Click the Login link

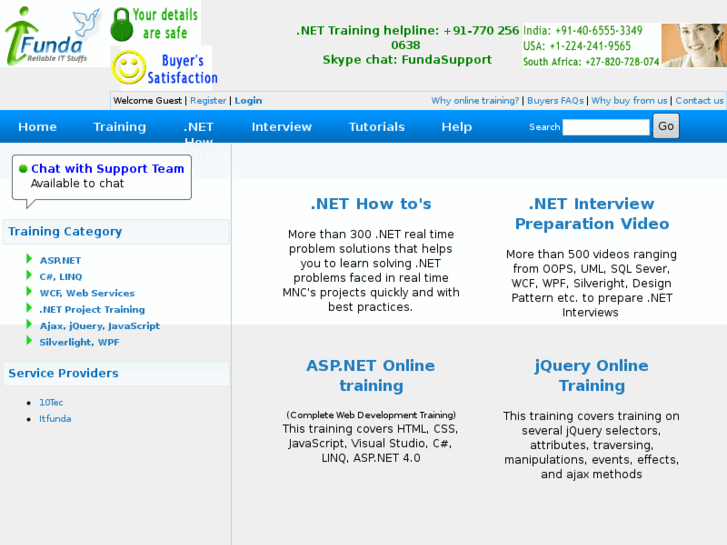pos(248,101)
